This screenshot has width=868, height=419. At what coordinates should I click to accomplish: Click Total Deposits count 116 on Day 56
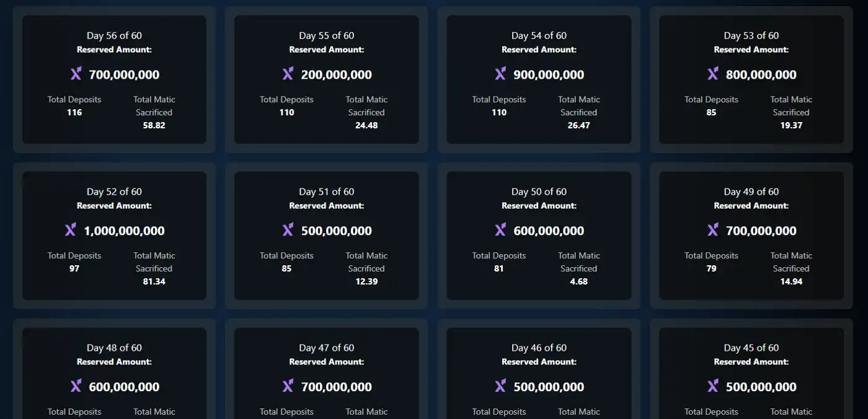click(x=74, y=112)
